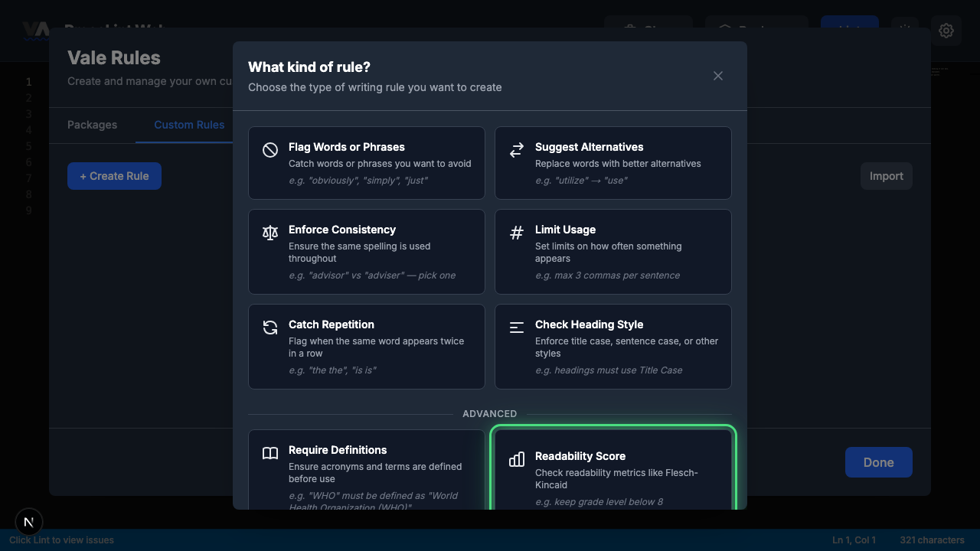
Task: Click the Readability Score bar-chart icon
Action: coord(517,459)
